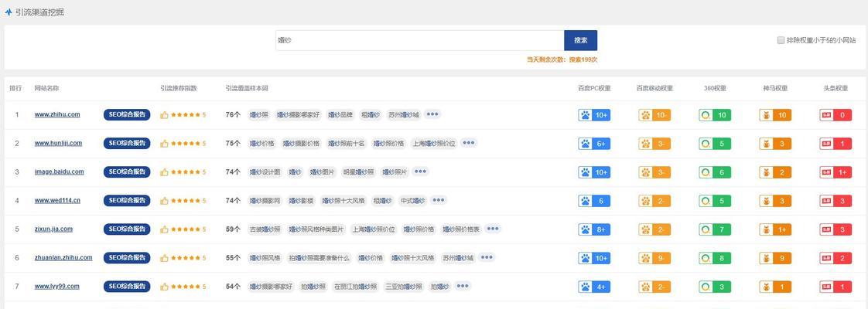This screenshot has height=309, width=868.
Task: Click the 搜索 search button
Action: 580,40
